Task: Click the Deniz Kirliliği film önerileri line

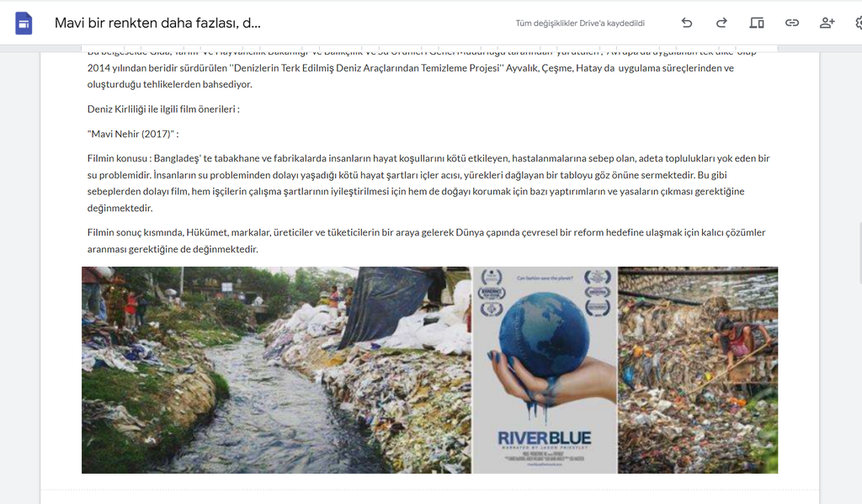Action: (x=163, y=109)
